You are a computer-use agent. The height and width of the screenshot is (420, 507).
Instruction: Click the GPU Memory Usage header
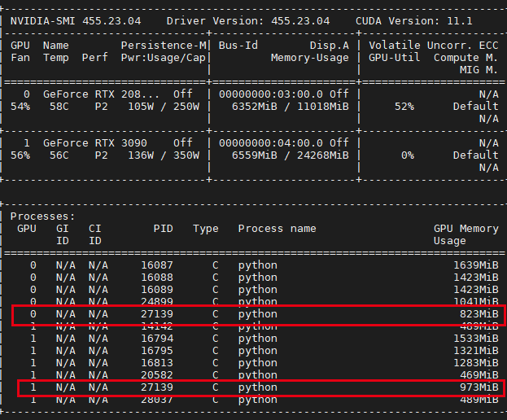[x=466, y=234]
